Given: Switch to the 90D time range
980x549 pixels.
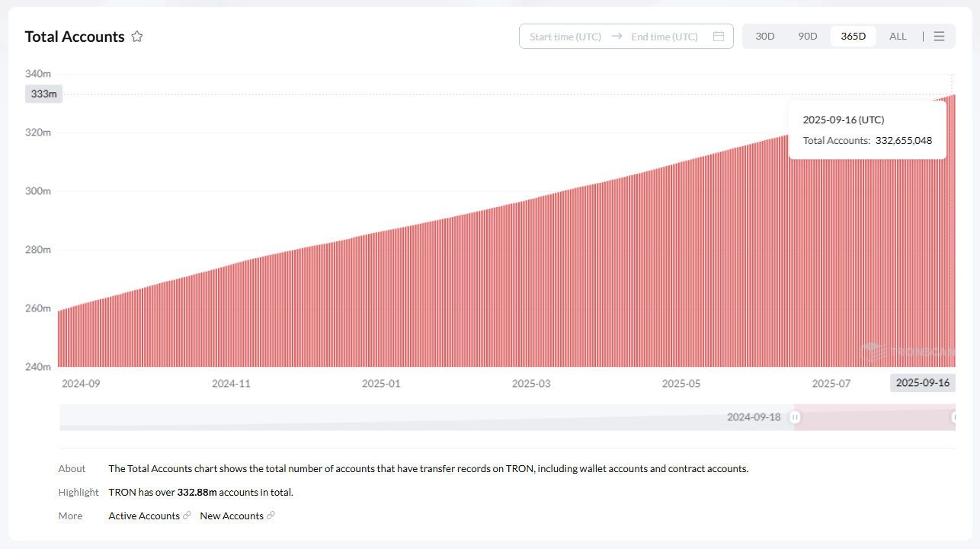Looking at the screenshot, I should [x=808, y=37].
